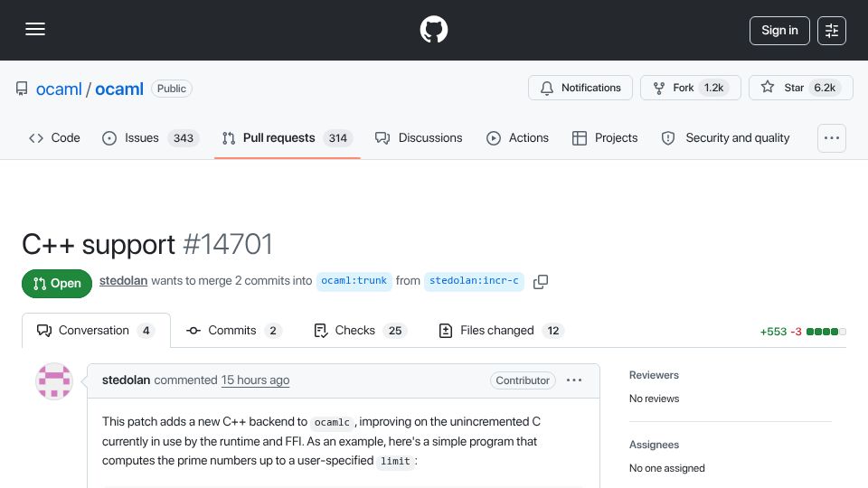The width and height of the screenshot is (868, 488).
Task: Open the Actions tab
Action: tap(517, 138)
